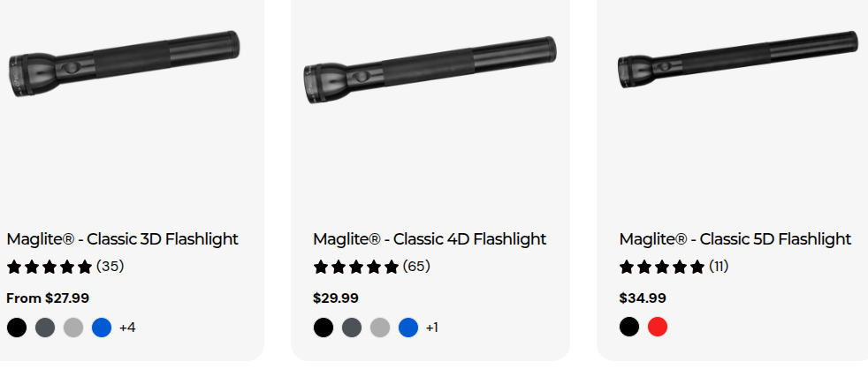Choose dark gray swatch on 3D Flashlight
The image size is (868, 377).
pos(45,328)
